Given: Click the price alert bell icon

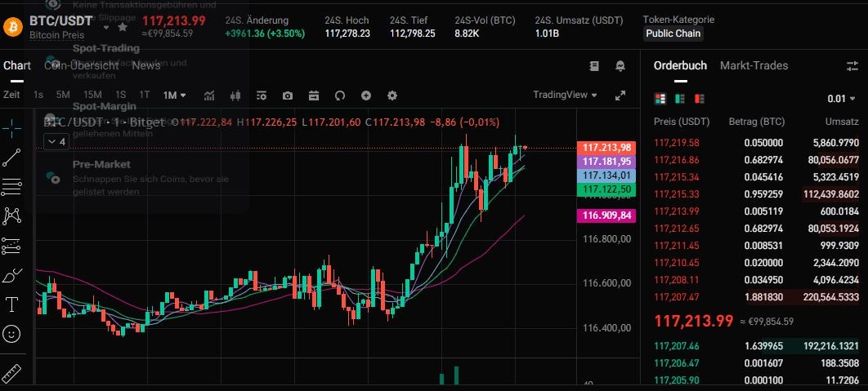Looking at the screenshot, I should click(x=620, y=65).
